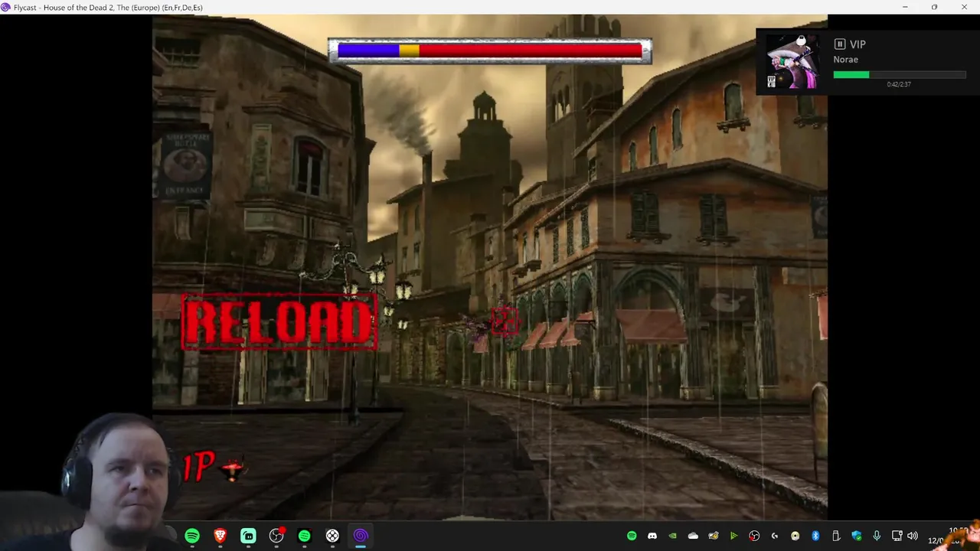
Task: Click the artist name Norae
Action: pos(846,60)
